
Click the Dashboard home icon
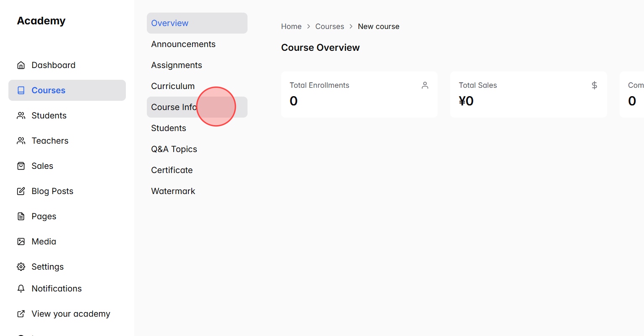(x=21, y=65)
